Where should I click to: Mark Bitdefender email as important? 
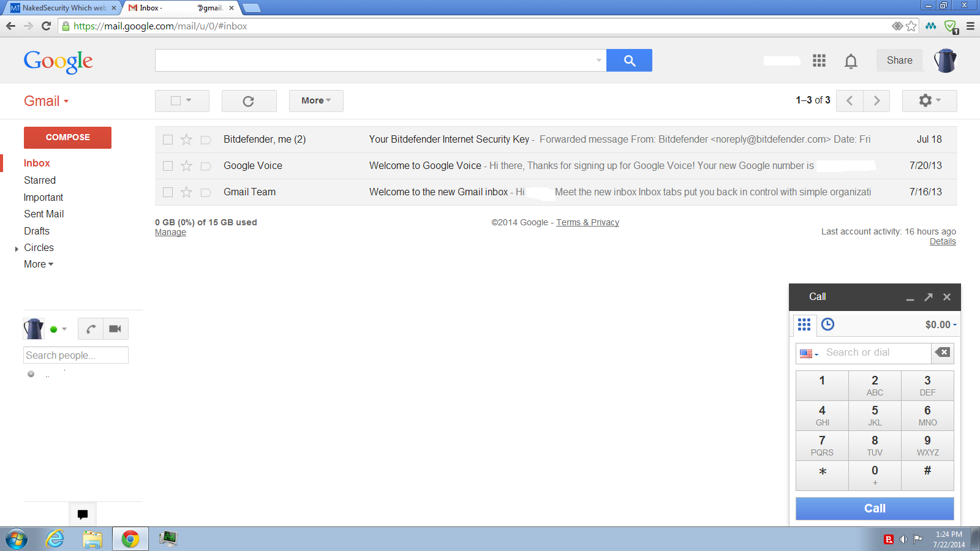tap(206, 140)
